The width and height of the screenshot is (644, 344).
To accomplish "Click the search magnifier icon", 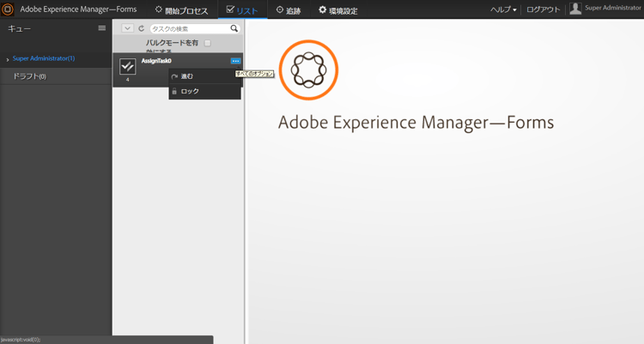I will (234, 28).
